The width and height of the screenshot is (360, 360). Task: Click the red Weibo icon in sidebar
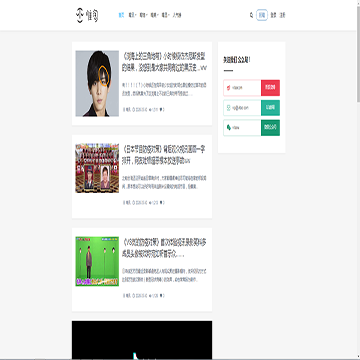(x=229, y=88)
